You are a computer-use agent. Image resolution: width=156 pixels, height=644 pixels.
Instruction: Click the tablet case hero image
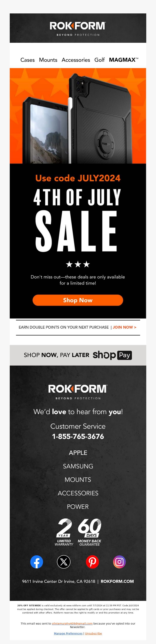(x=78, y=116)
